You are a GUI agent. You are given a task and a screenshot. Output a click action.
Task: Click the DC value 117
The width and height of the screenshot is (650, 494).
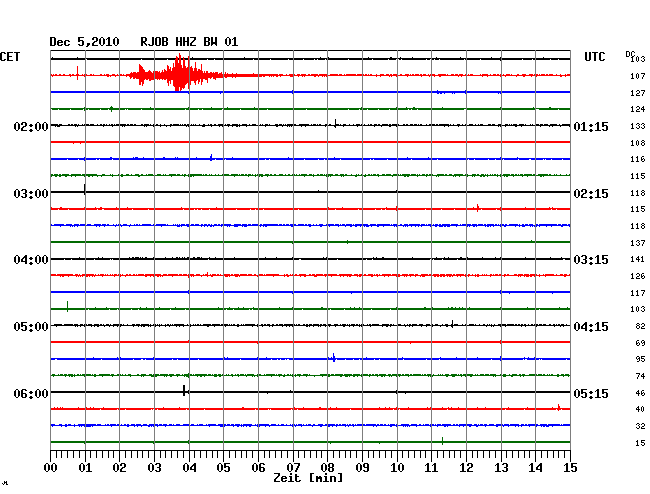tap(638, 293)
